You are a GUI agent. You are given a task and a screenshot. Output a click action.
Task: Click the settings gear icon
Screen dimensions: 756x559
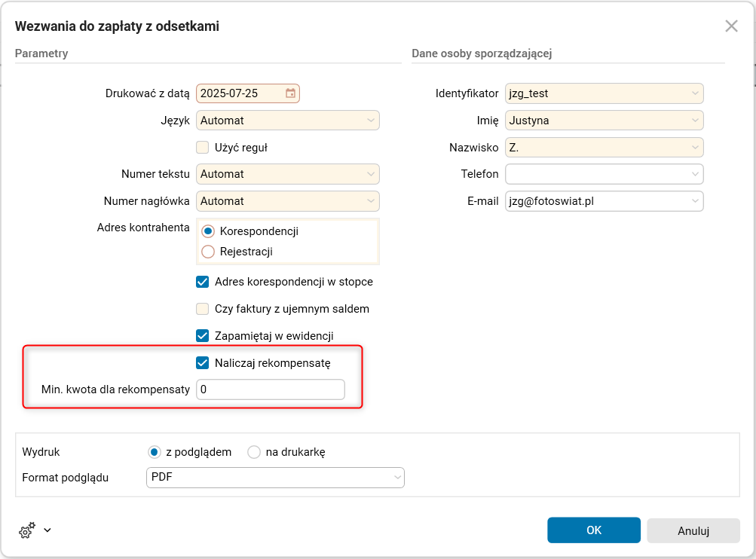tap(26, 530)
